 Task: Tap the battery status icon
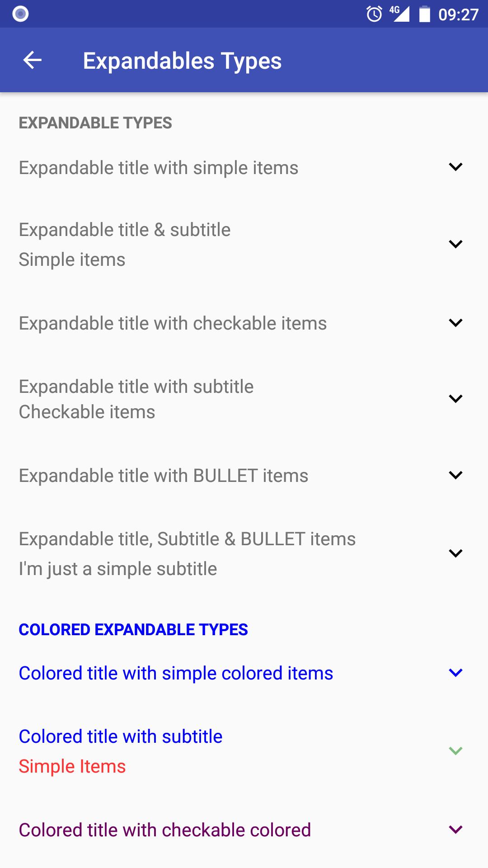tap(424, 14)
